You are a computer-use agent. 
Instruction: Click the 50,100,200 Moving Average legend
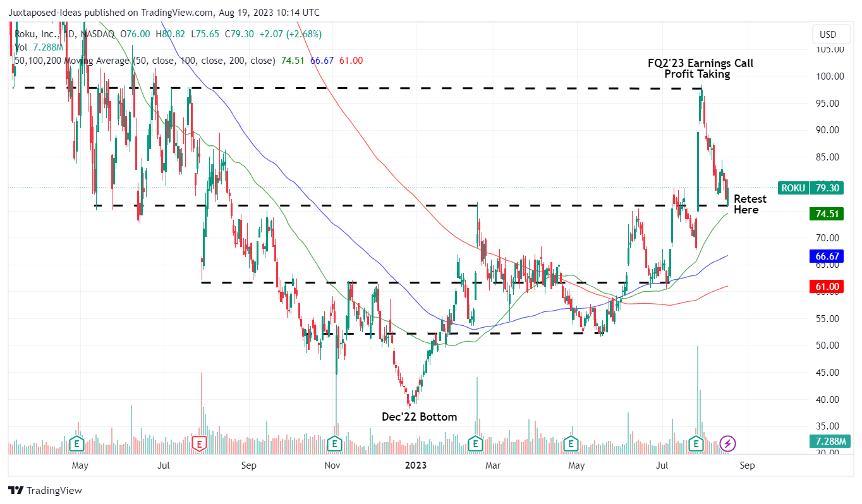144,61
